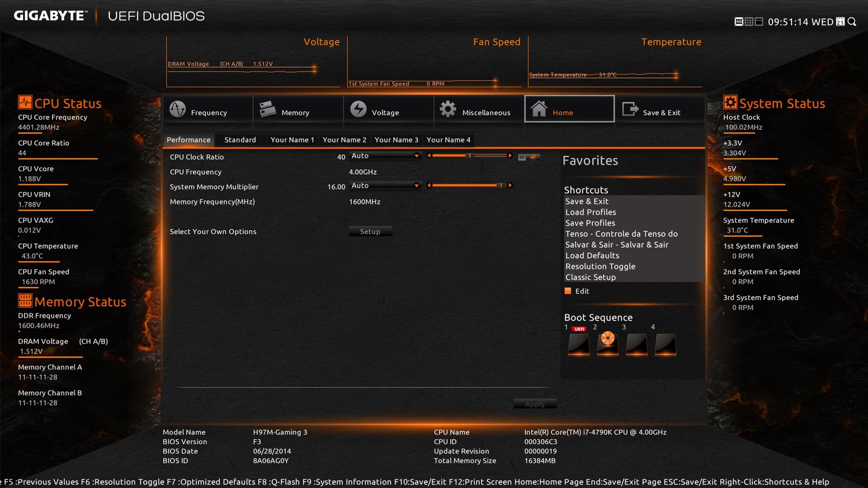The width and height of the screenshot is (868, 488).
Task: Increase CPU Clock Ratio with right arrow
Action: point(510,155)
